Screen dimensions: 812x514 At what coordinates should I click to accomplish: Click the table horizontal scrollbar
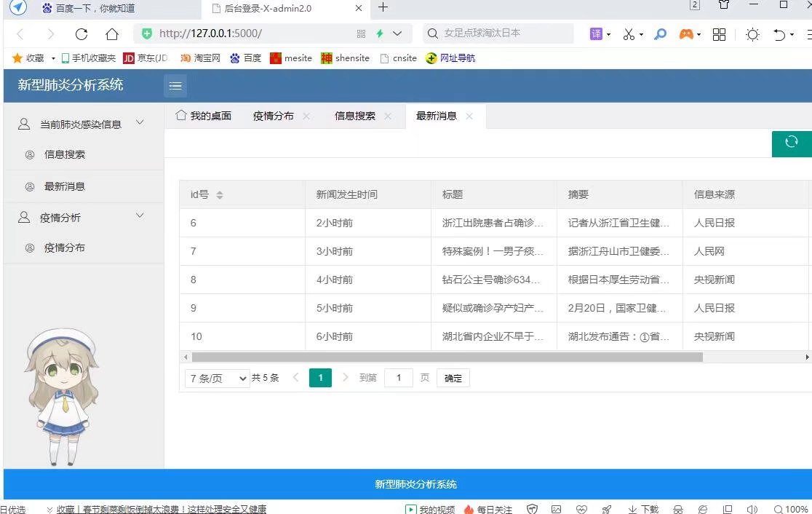tap(447, 357)
